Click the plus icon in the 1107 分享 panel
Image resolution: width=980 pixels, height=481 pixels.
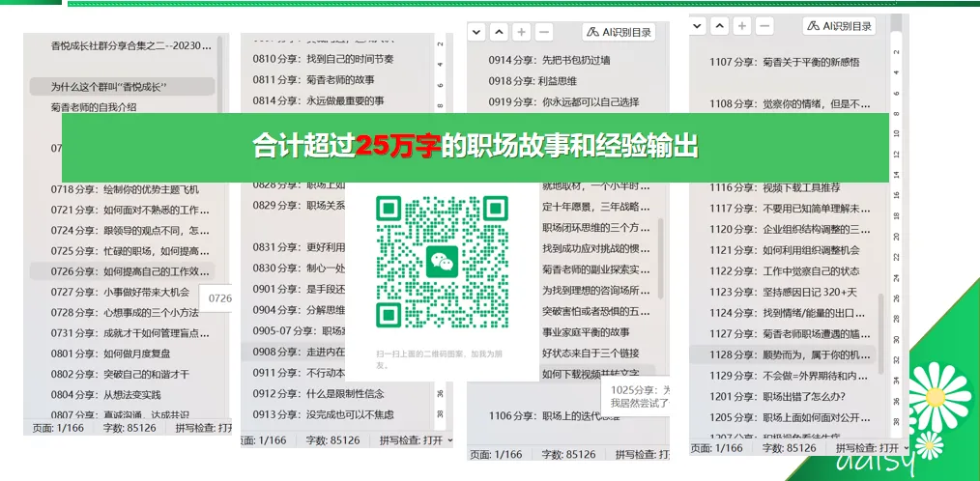coord(742,26)
